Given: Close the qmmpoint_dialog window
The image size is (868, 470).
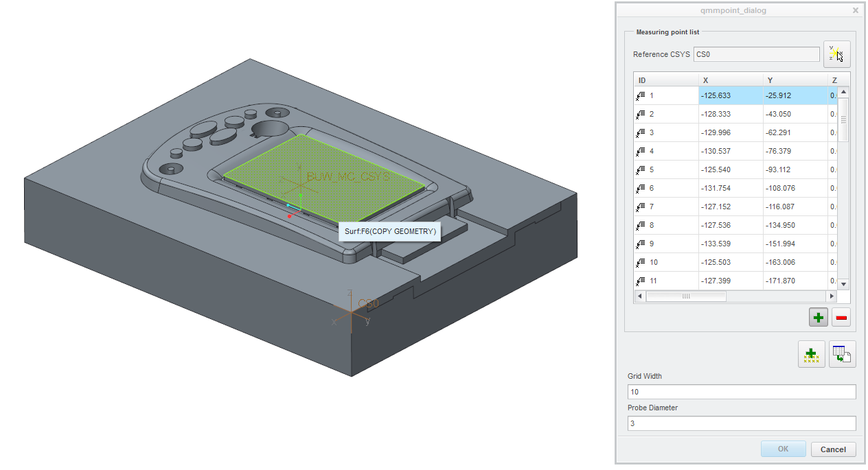Looking at the screenshot, I should (x=855, y=10).
